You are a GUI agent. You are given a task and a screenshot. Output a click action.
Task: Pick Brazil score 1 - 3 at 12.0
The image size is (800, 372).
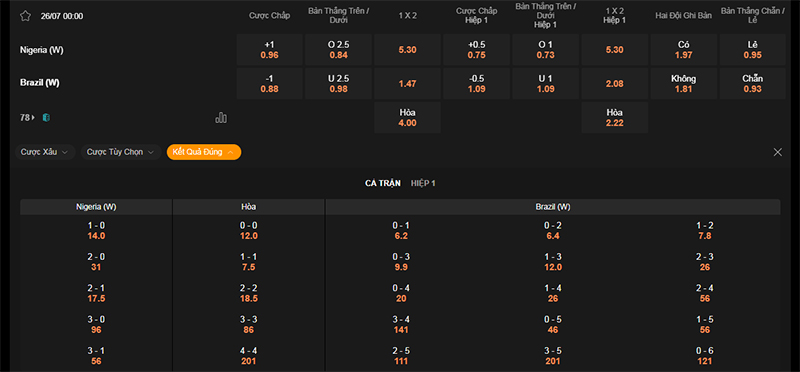tap(553, 262)
